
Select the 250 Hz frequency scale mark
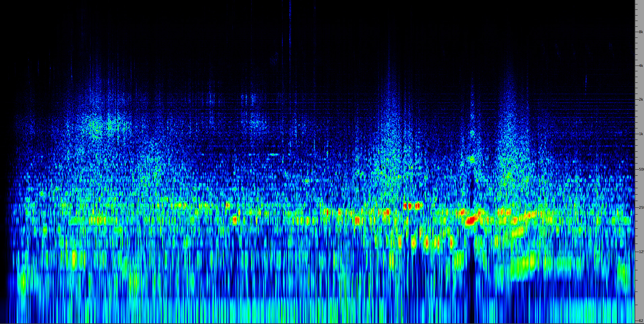coord(640,207)
